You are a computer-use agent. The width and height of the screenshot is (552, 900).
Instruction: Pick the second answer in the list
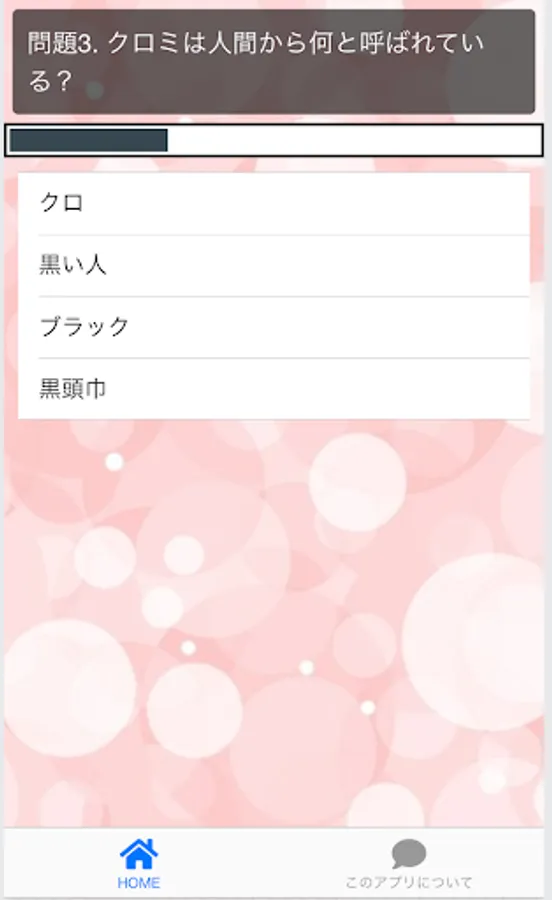coord(274,265)
